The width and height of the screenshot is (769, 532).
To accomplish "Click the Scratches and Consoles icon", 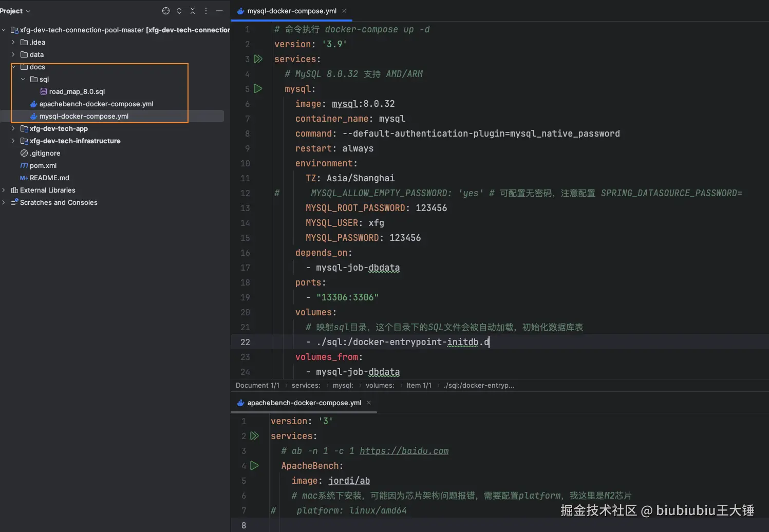I will pos(14,202).
